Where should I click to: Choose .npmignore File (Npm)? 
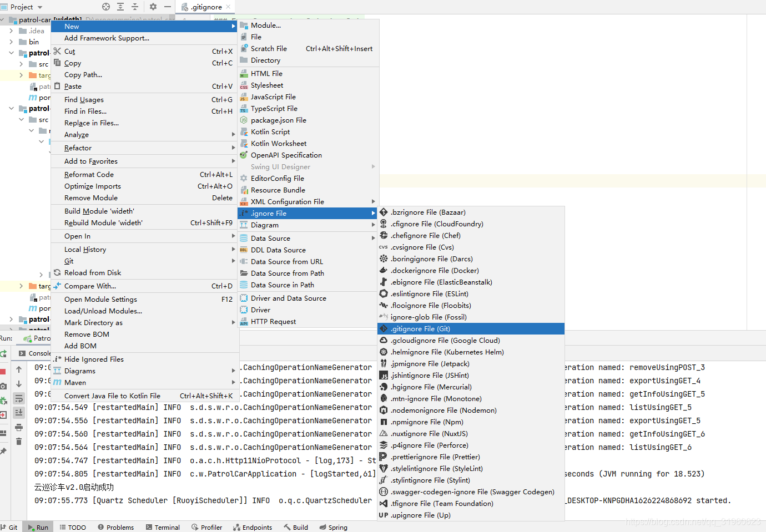[x=471, y=422]
